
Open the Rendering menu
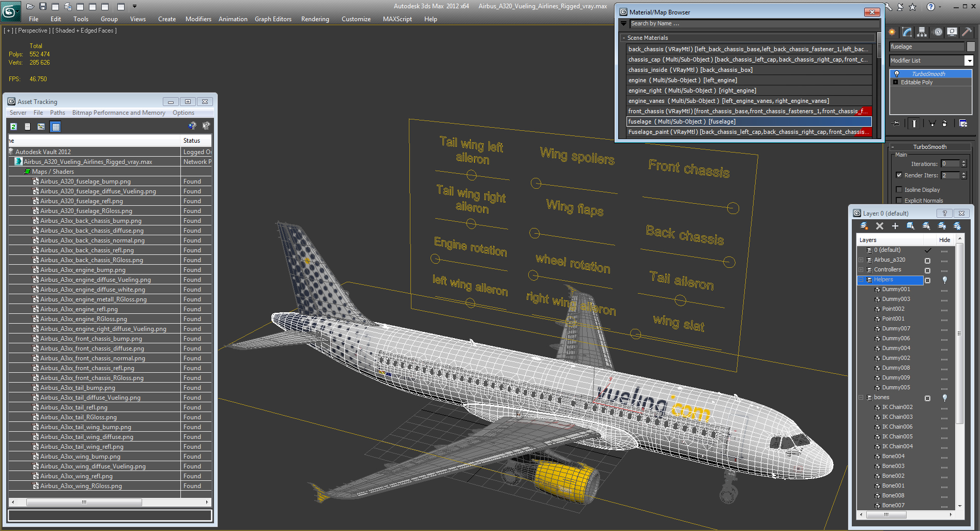pos(315,19)
